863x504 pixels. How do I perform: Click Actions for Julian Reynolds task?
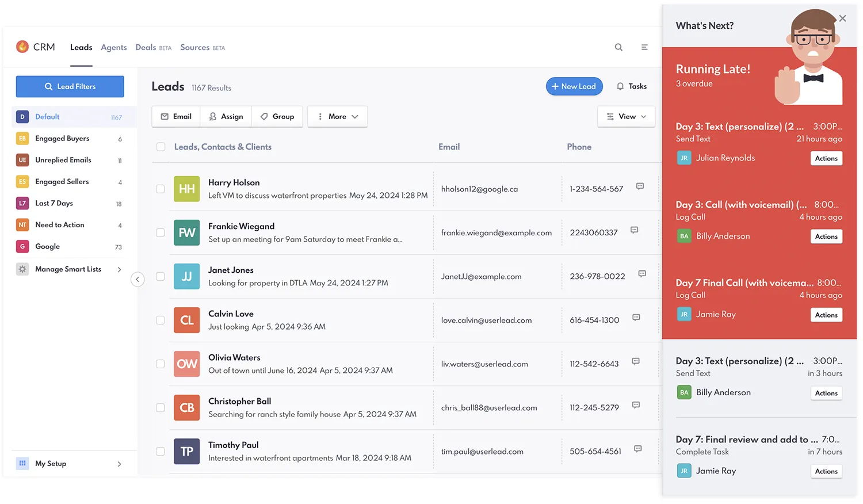826,158
